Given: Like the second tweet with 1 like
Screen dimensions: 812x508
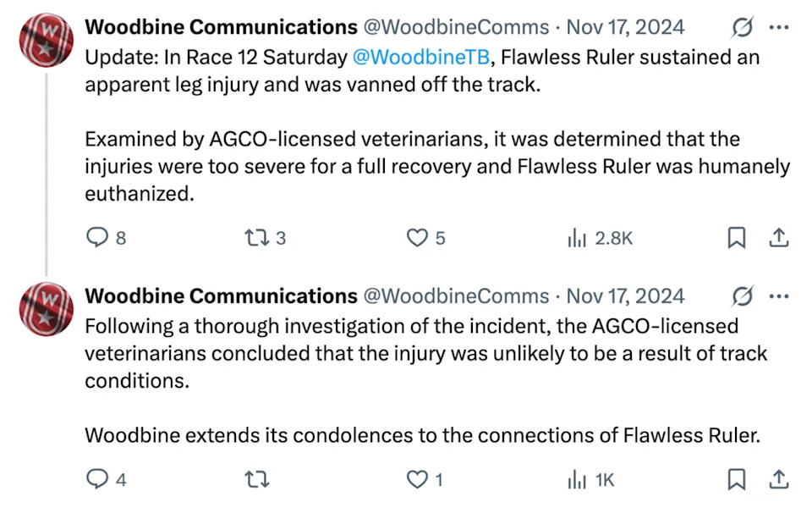Looking at the screenshot, I should point(425,479).
